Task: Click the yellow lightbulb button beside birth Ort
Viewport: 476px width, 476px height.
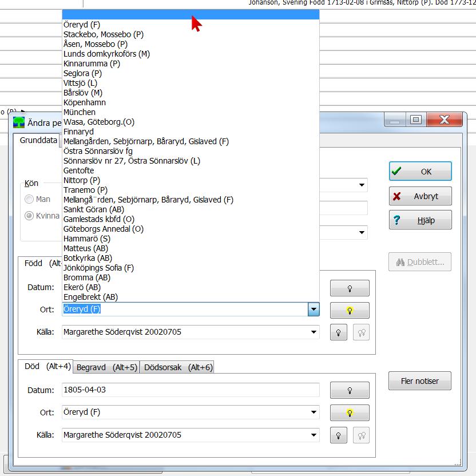Action: (x=350, y=310)
